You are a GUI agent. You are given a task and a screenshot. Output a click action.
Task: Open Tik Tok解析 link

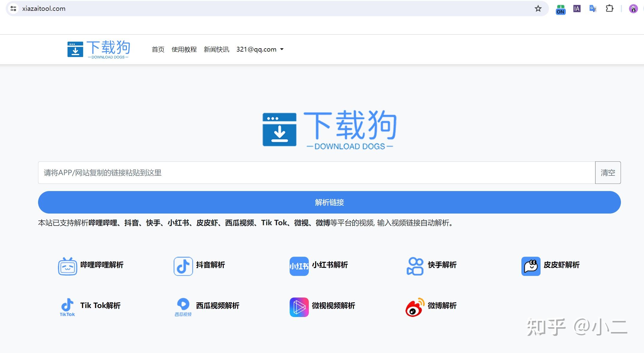100,306
